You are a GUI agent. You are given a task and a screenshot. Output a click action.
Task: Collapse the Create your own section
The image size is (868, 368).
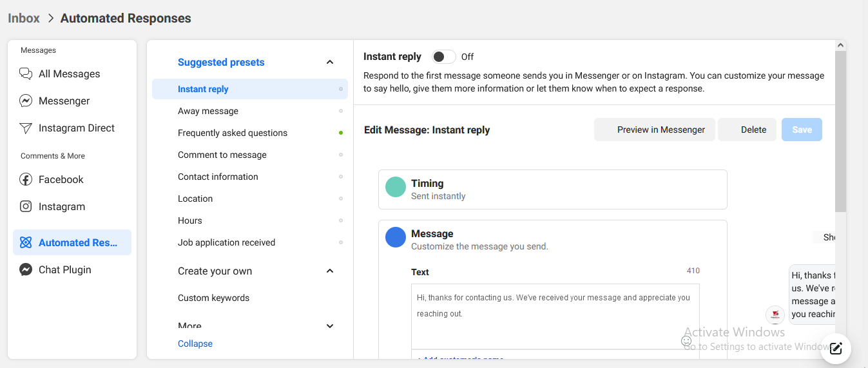click(x=330, y=271)
